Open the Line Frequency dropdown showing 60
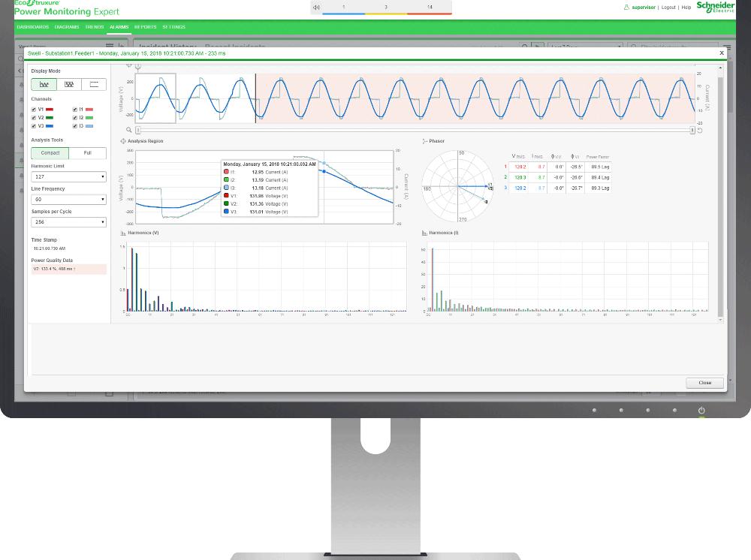 pos(68,199)
